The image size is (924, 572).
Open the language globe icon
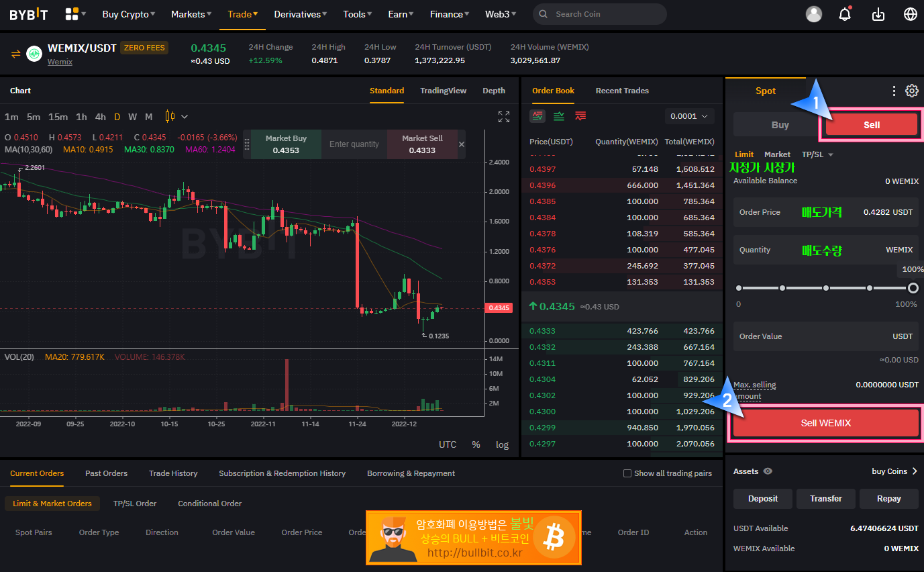[x=911, y=14]
